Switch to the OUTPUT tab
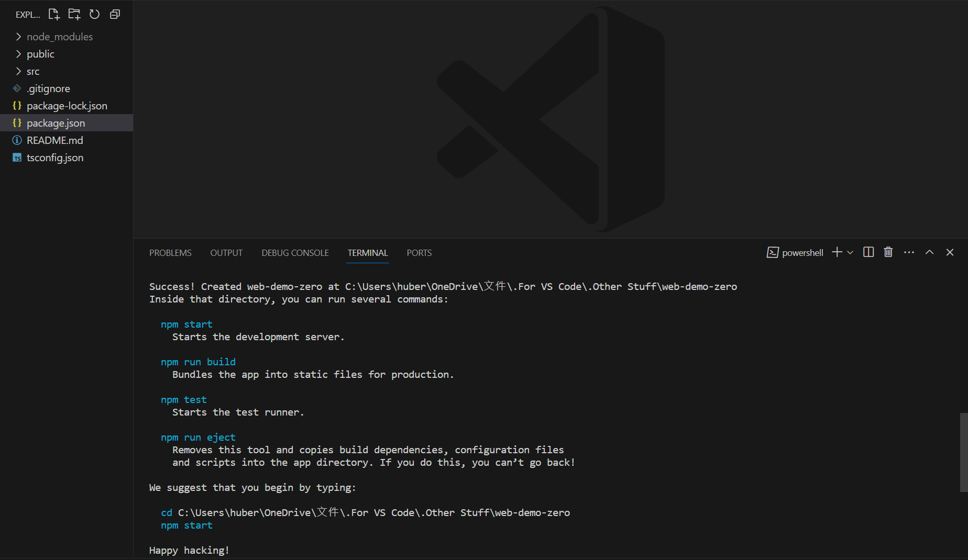 point(226,253)
